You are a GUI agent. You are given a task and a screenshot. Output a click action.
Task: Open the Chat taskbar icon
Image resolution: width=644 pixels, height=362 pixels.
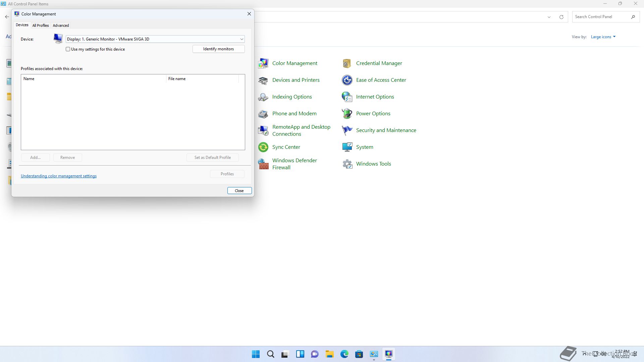coord(315,354)
